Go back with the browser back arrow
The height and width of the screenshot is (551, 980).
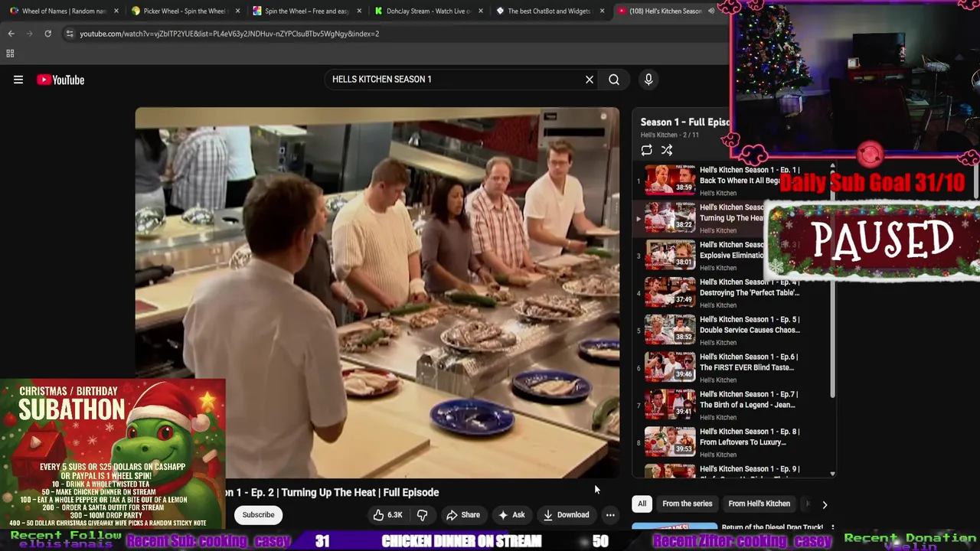click(x=11, y=34)
